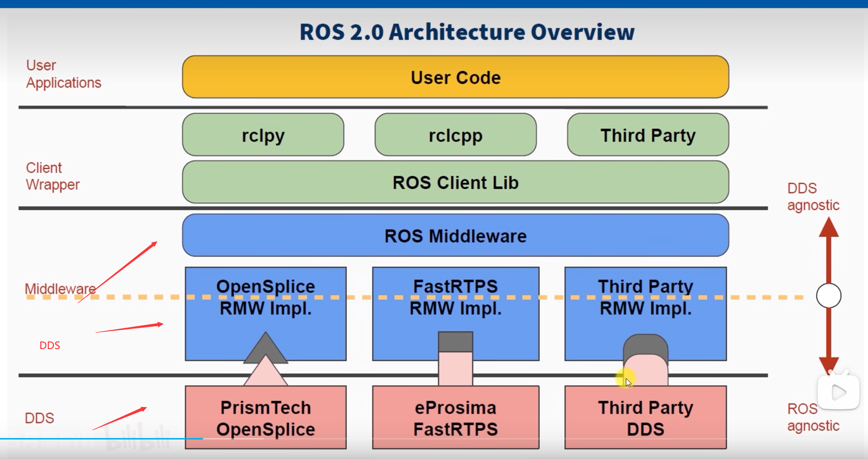
Task: Click the 'rclcpp' green box
Action: click(455, 134)
